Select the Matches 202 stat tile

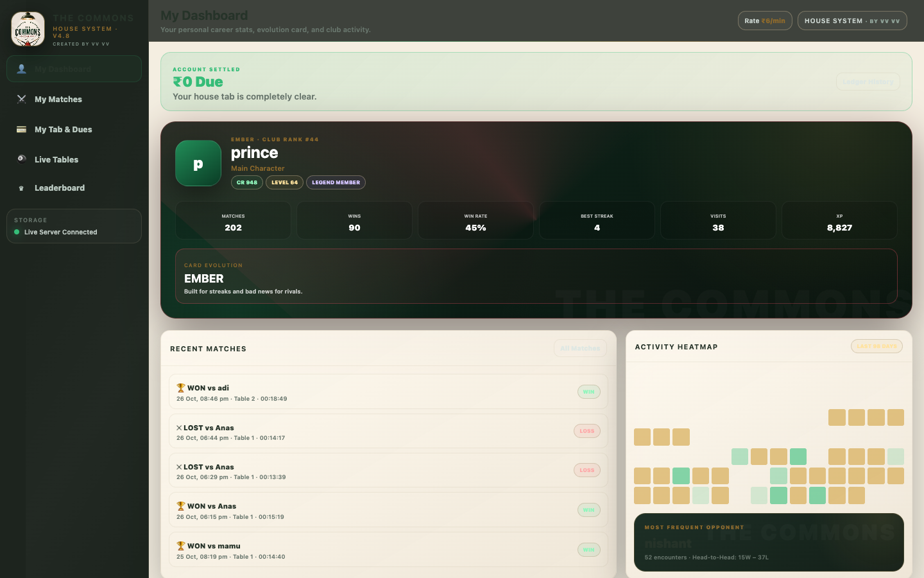point(233,220)
